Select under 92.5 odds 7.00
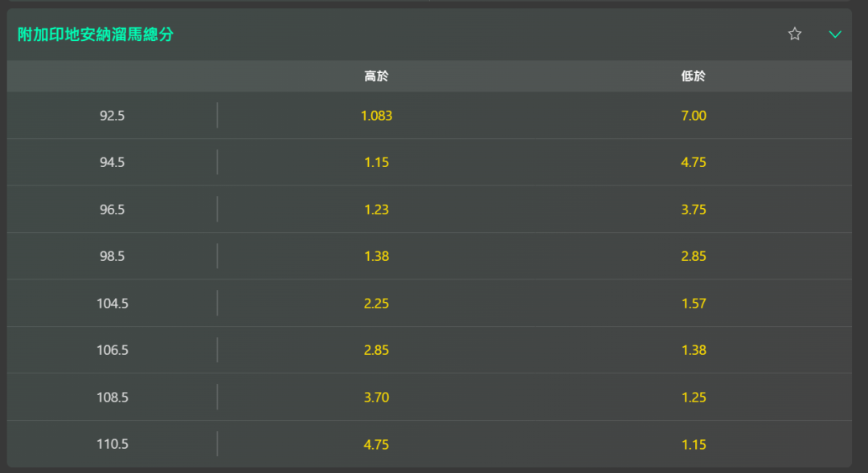The height and width of the screenshot is (473, 868). [x=693, y=116]
